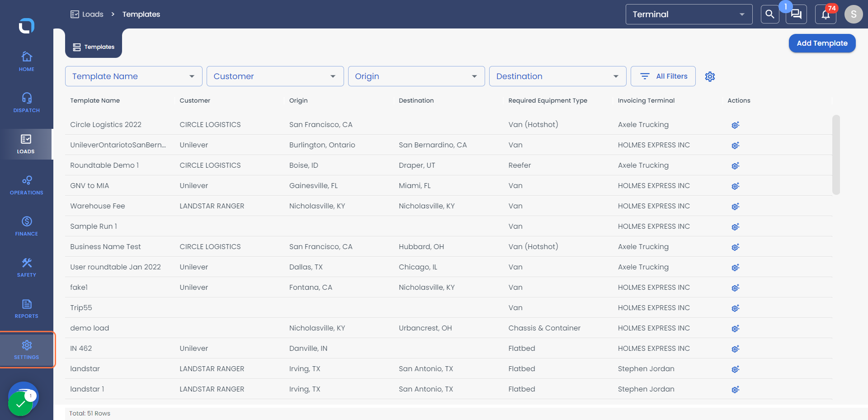Image resolution: width=868 pixels, height=420 pixels.
Task: Select the Roundtable Demo 1 template name
Action: pos(104,165)
